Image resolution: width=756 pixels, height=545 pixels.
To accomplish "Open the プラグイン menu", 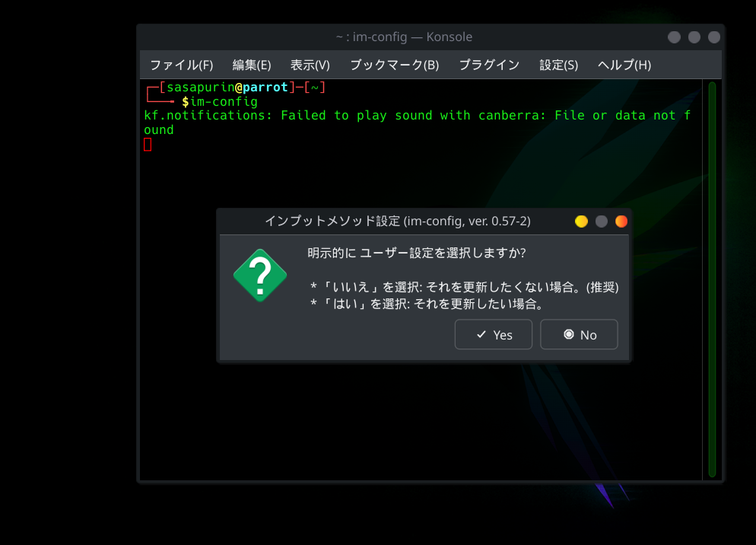I will point(489,65).
